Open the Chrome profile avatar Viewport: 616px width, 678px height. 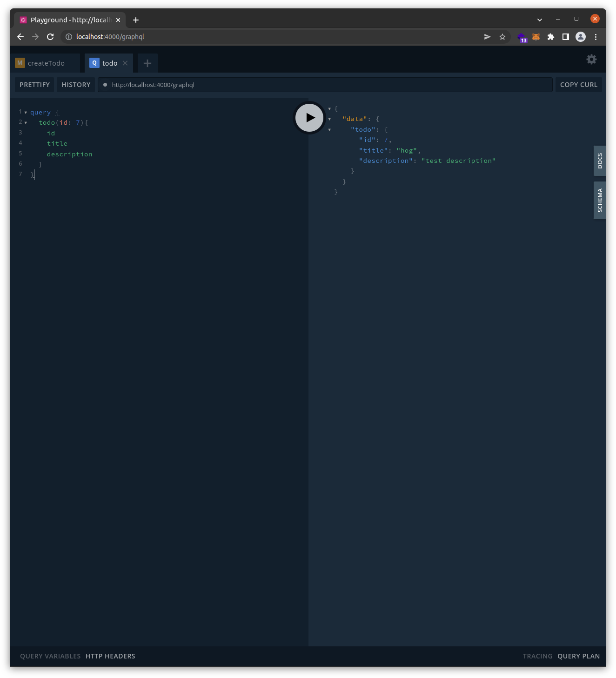581,37
